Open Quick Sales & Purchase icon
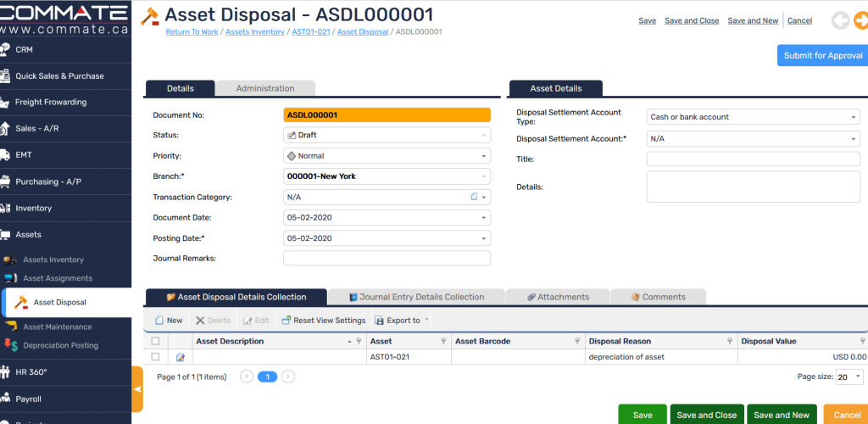 [5, 75]
